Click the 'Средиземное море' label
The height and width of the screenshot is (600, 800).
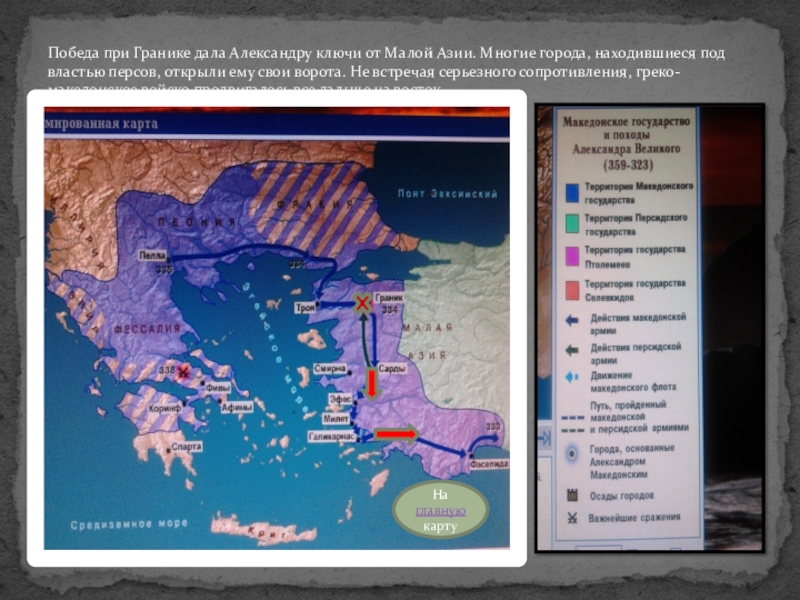(129, 524)
